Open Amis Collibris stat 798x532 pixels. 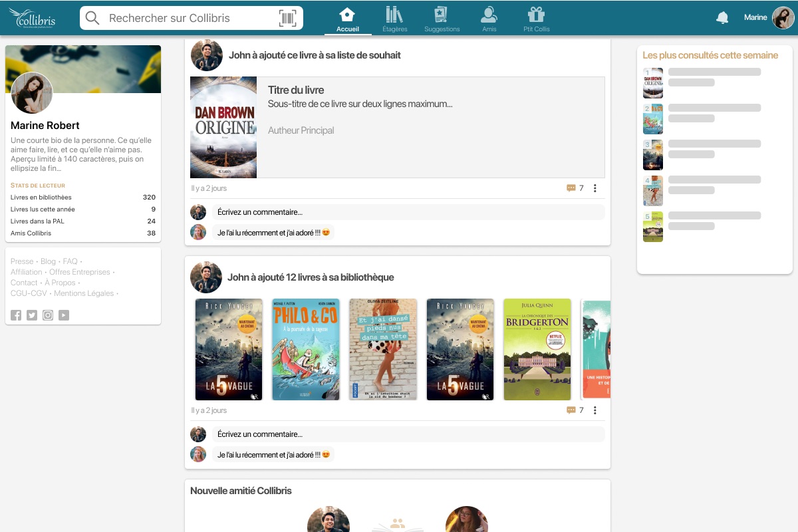click(x=83, y=233)
